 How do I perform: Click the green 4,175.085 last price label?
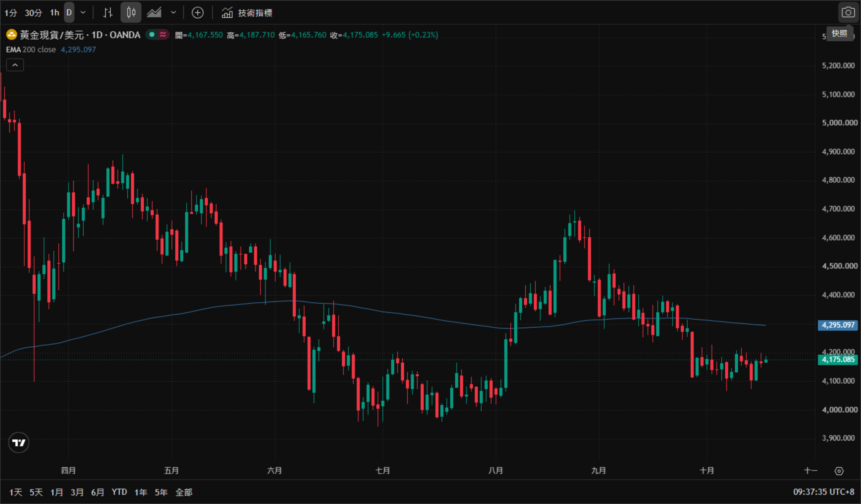[x=838, y=360]
